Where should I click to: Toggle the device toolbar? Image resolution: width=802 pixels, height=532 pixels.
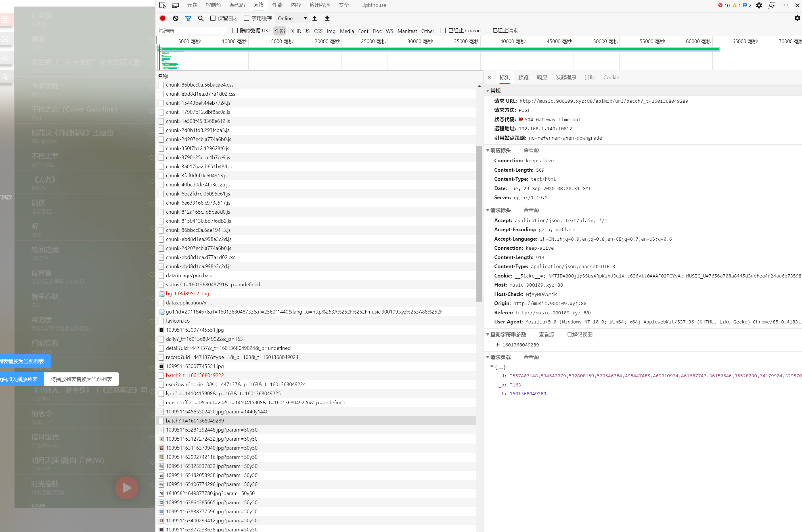[x=175, y=5]
